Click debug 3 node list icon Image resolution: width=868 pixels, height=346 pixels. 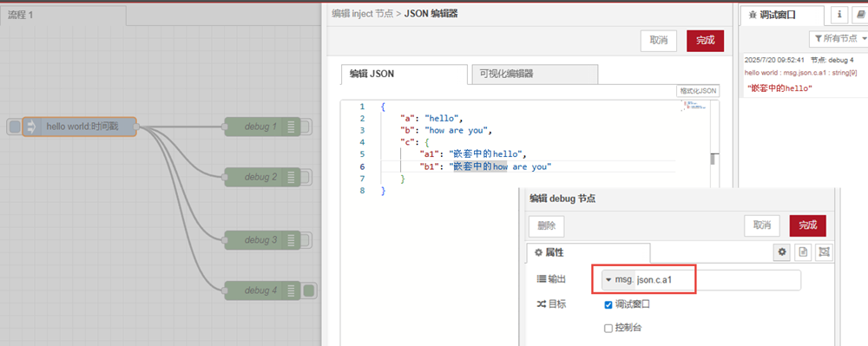(291, 240)
